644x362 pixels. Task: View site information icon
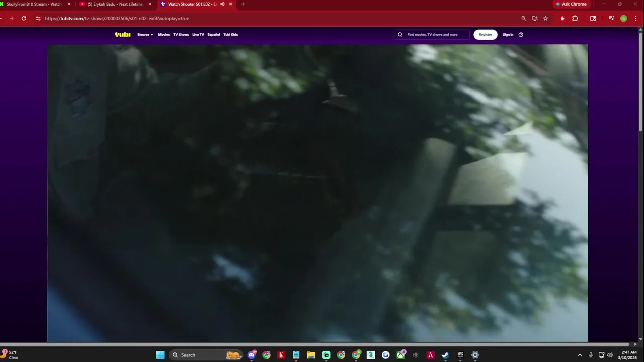pyautogui.click(x=38, y=18)
